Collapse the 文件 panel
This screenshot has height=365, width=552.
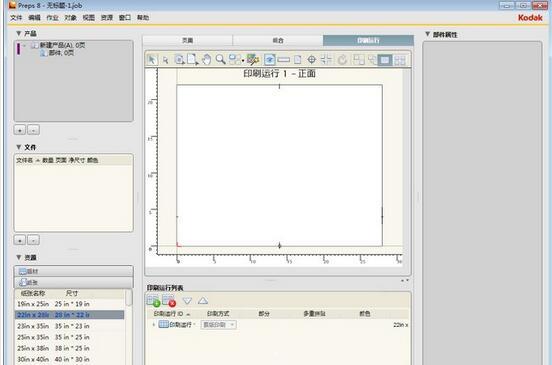coord(19,147)
